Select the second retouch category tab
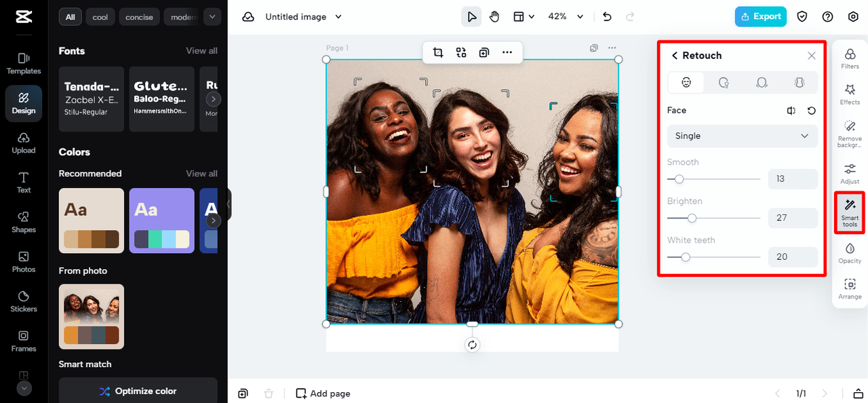 (724, 82)
